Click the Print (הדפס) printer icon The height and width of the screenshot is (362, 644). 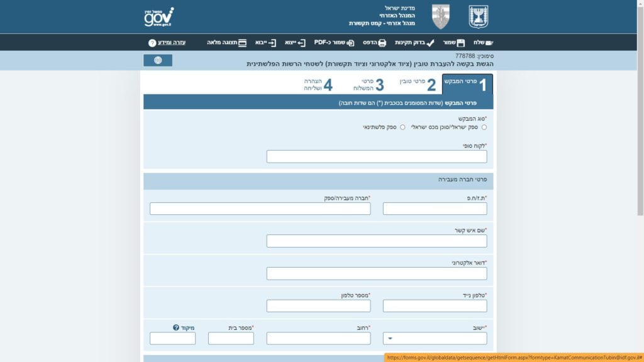[382, 43]
